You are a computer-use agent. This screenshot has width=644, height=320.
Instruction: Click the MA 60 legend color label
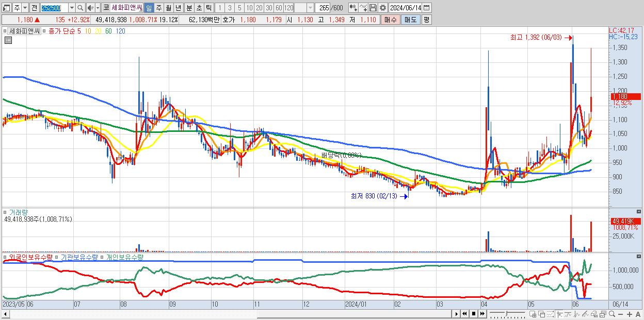coord(108,31)
